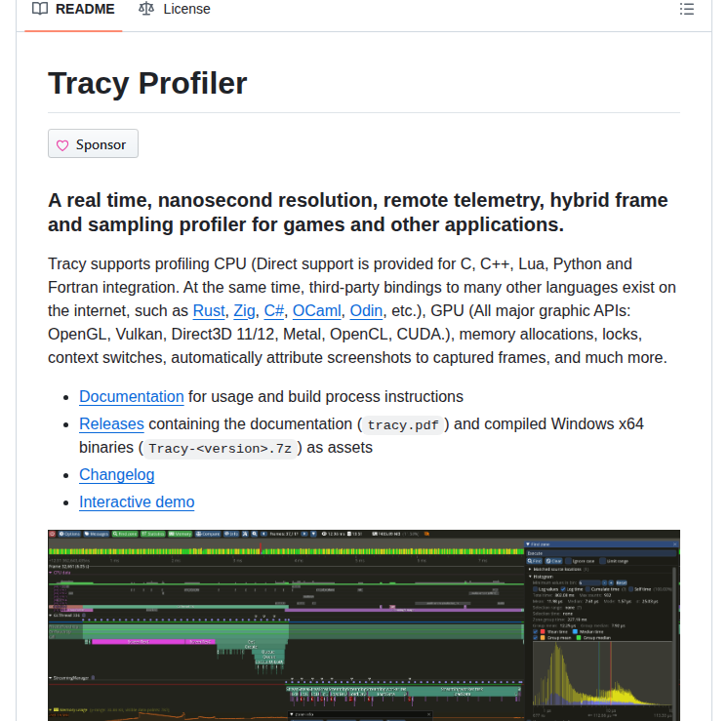Collapse the Histogram section in profiler screenshot
The image size is (728, 721).
click(x=531, y=577)
